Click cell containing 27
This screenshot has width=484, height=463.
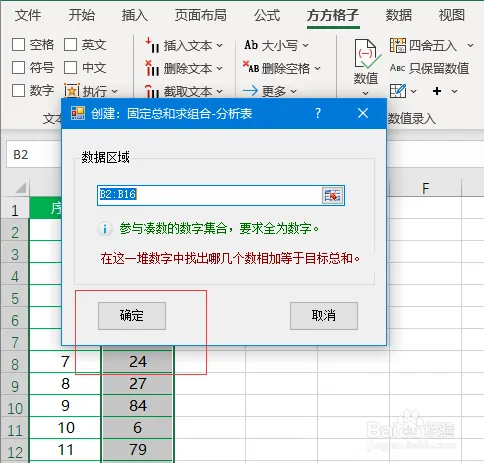[137, 384]
